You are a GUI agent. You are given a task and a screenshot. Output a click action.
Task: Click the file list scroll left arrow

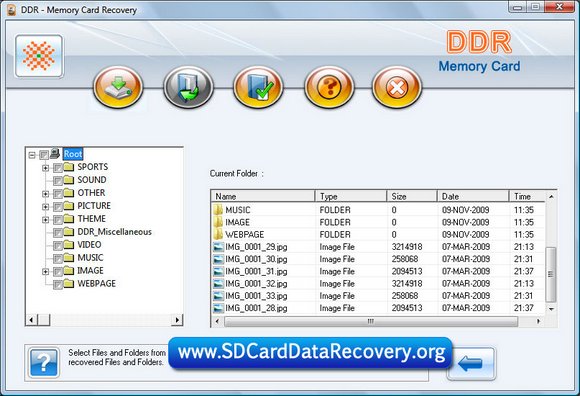217,321
